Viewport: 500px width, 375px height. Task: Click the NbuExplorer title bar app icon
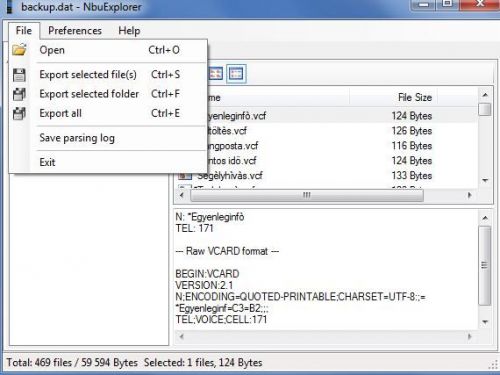10,7
